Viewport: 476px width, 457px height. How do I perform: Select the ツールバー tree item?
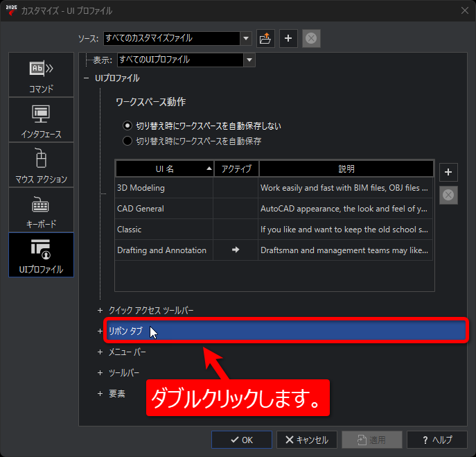click(124, 372)
